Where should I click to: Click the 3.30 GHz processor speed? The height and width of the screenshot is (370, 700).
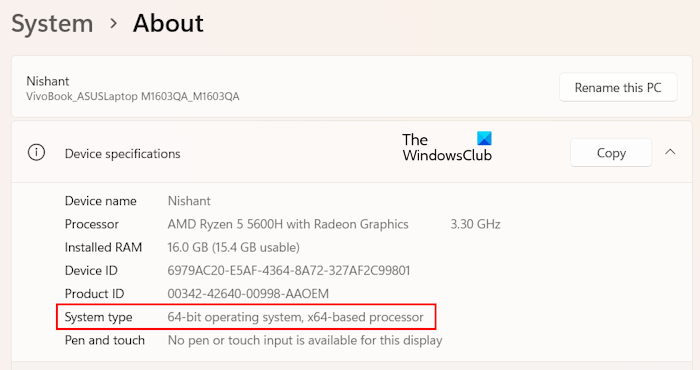475,224
